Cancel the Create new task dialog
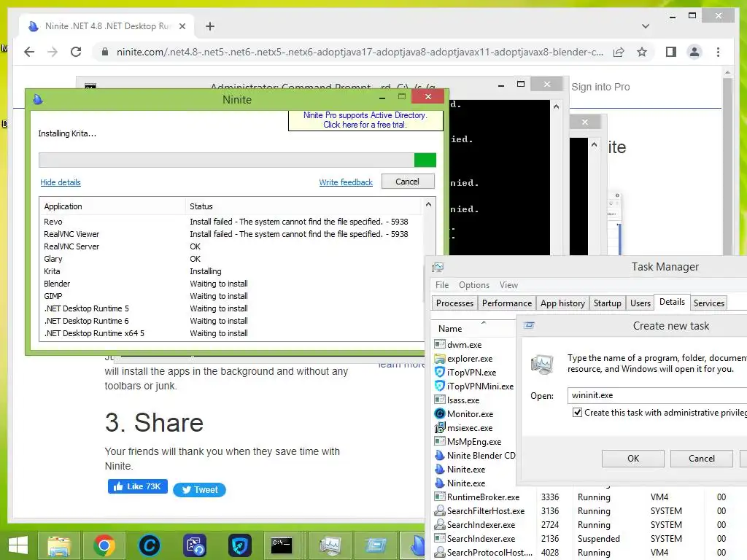 (701, 459)
